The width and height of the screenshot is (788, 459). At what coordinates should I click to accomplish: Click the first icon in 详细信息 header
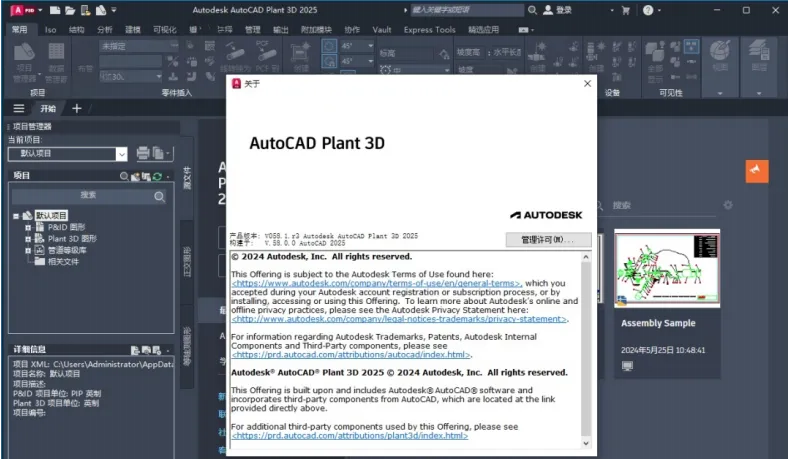click(x=135, y=349)
